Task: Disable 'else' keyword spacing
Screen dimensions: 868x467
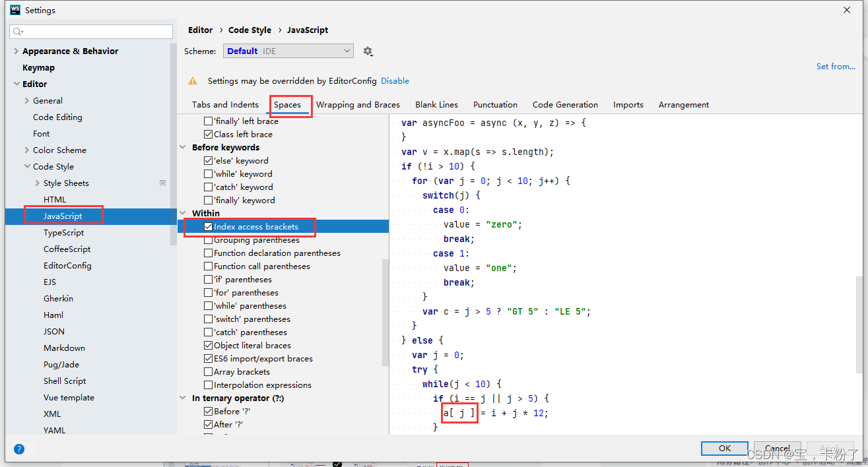Action: tap(209, 161)
